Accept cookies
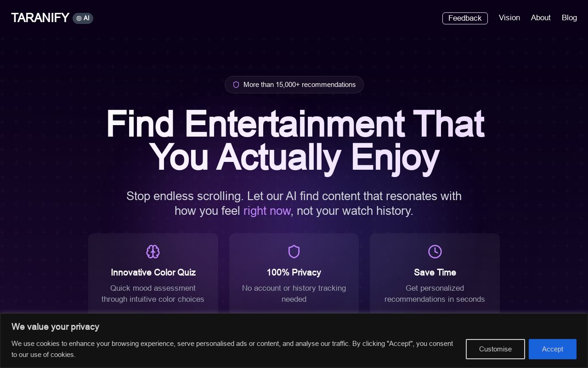Image resolution: width=588 pixels, height=368 pixels. (552, 349)
